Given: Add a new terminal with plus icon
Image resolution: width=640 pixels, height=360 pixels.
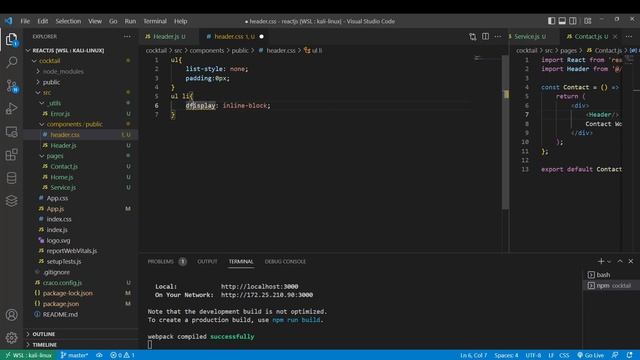Looking at the screenshot, I should [600, 261].
